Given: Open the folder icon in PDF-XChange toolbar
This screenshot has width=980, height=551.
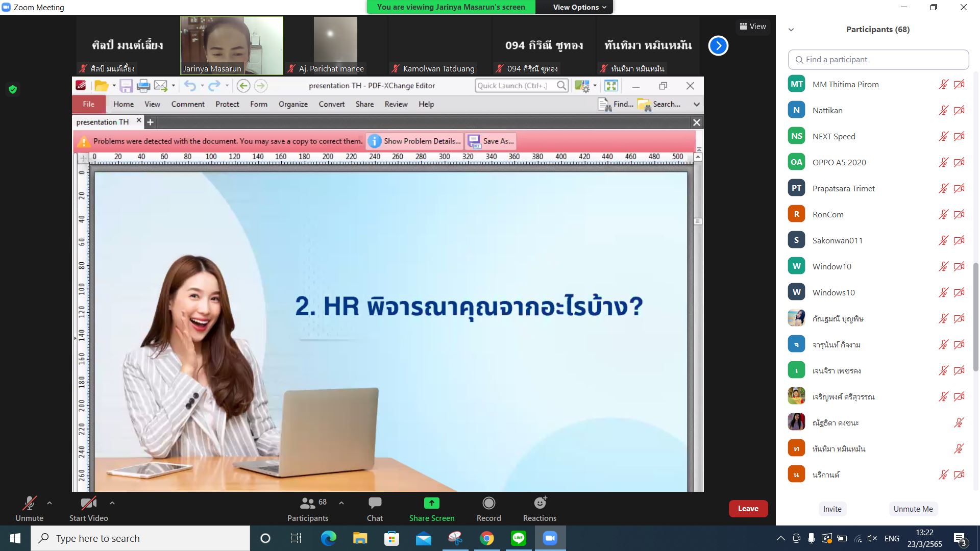Looking at the screenshot, I should pyautogui.click(x=101, y=86).
